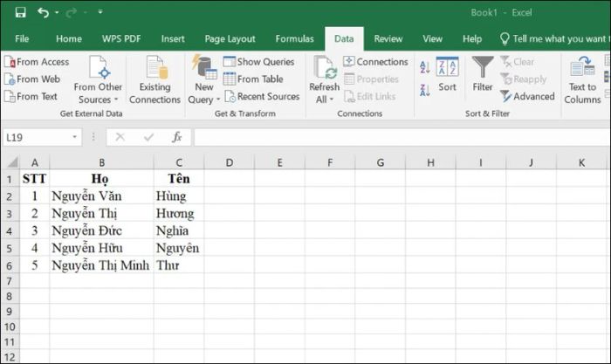The height and width of the screenshot is (364, 611).
Task: Select row 1 header
Action: point(10,179)
